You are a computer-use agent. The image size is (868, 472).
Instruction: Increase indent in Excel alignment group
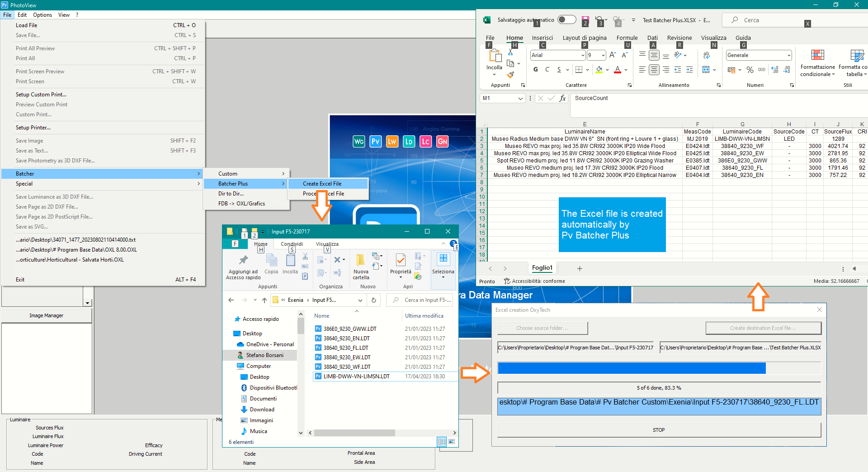pos(689,70)
